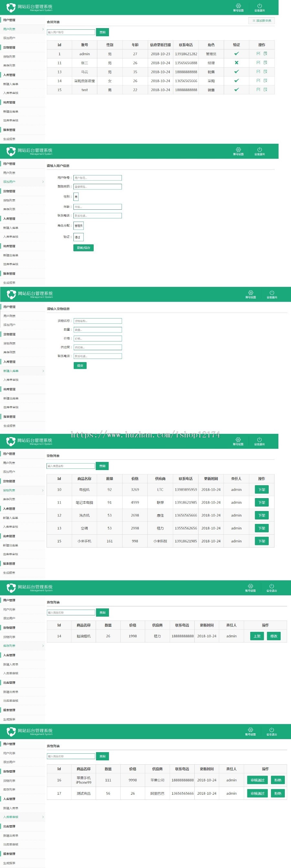The width and height of the screenshot is (291, 868).
Task: Click 安全退出 power icon on 会员列表 page
Action: coord(259,6)
